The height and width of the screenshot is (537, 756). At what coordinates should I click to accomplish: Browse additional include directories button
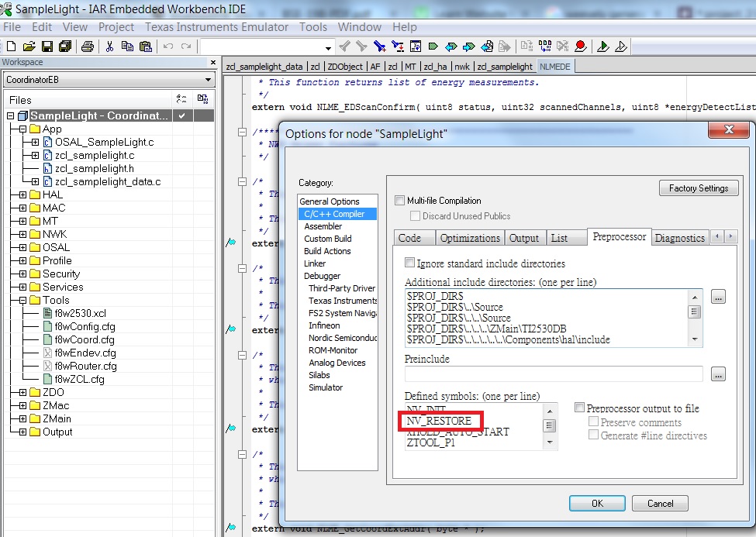point(718,297)
